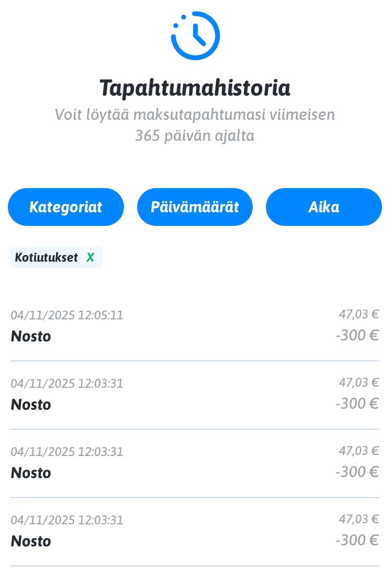Viewport: 392px width, 569px height.
Task: Open the last Nosto entry in the list
Action: coord(31,541)
